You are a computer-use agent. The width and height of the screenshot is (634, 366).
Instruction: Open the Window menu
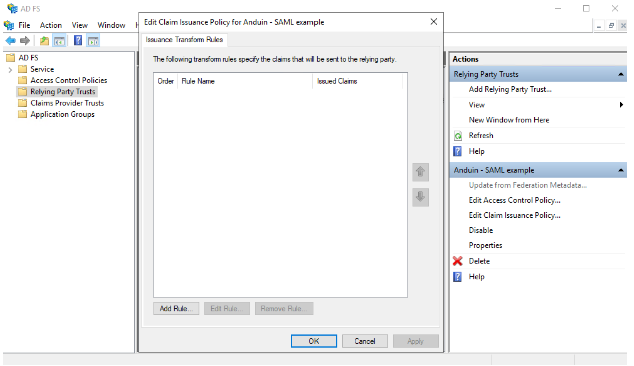point(111,25)
